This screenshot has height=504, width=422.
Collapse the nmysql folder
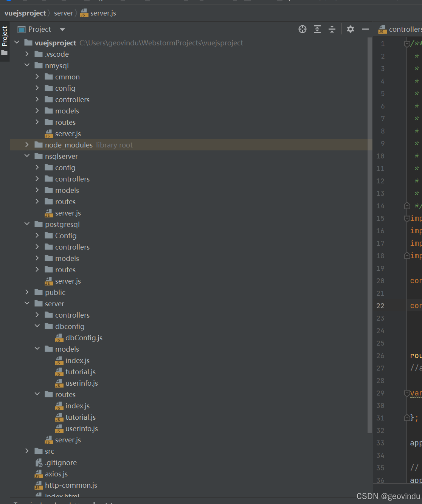tap(27, 65)
